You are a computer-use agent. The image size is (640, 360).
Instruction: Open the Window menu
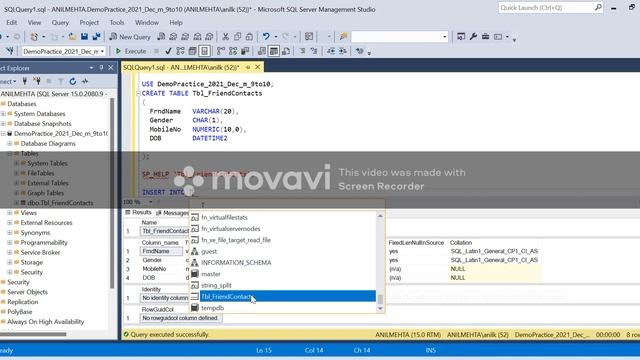tap(147, 22)
